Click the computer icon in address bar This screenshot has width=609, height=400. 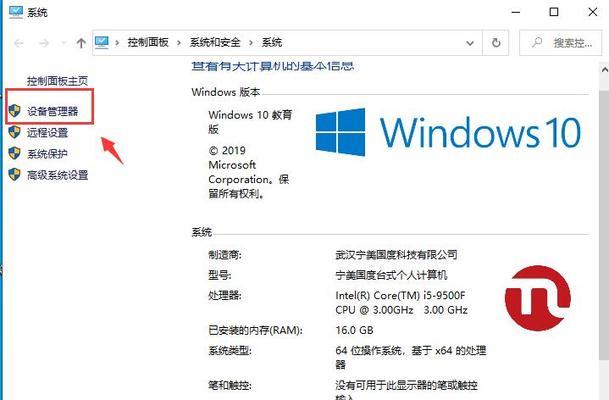(102, 42)
